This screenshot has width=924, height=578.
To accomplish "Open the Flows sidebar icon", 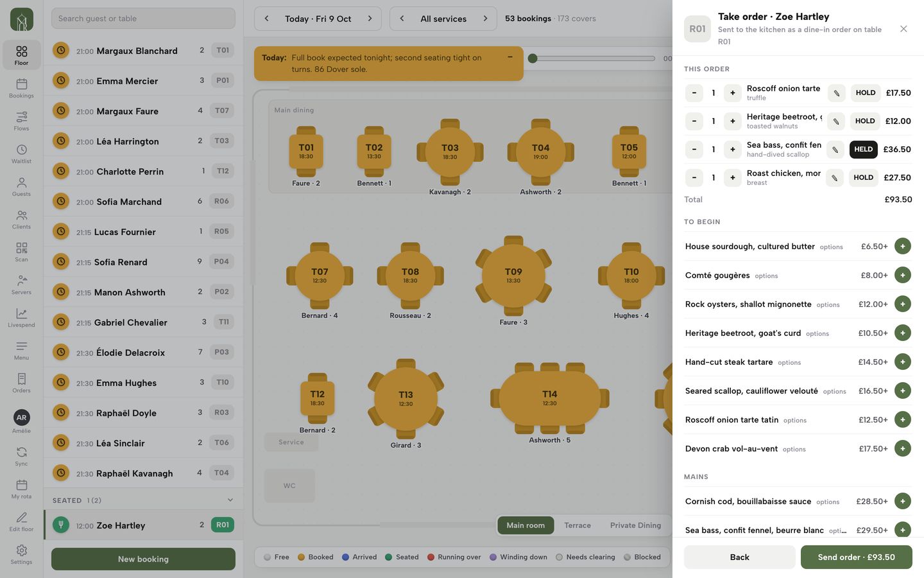I will (x=21, y=121).
